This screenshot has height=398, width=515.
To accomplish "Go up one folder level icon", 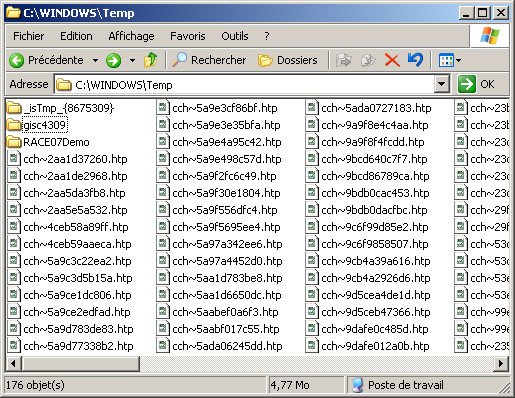I will tap(150, 60).
